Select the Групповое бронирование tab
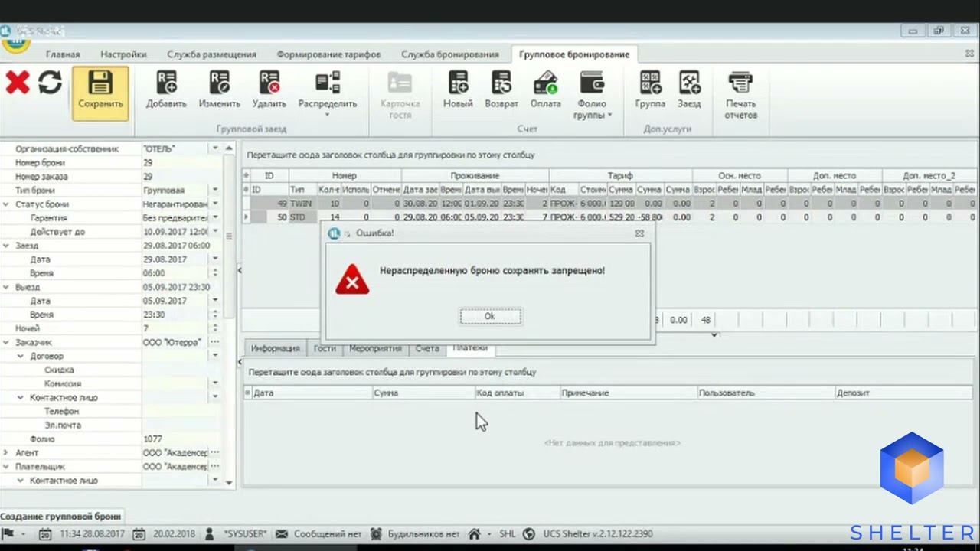980x551 pixels. [574, 54]
